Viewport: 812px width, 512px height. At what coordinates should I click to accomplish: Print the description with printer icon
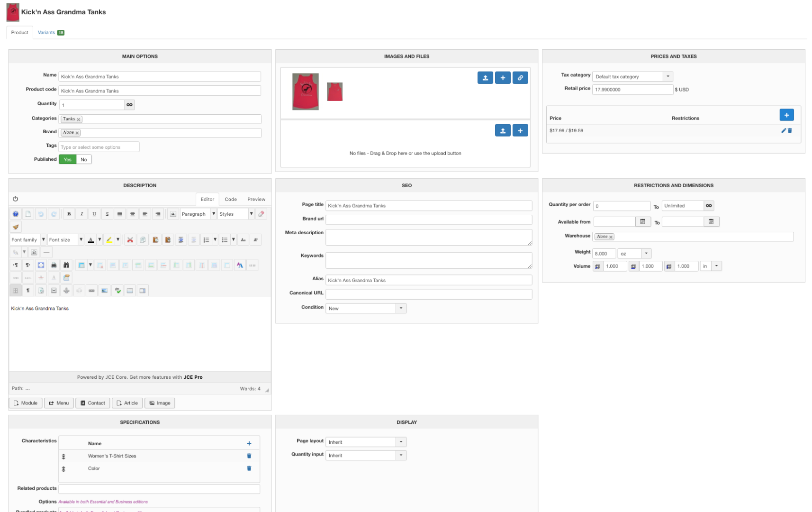(x=54, y=265)
